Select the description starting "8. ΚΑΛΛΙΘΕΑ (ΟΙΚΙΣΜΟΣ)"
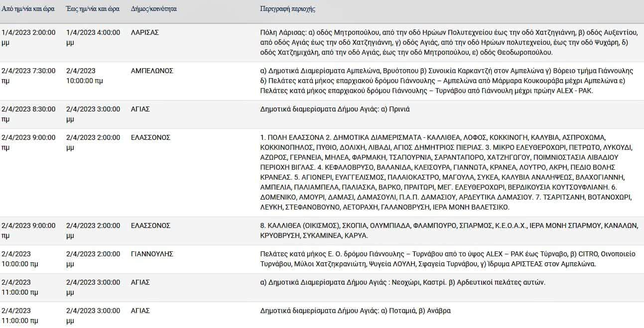The image size is (644, 328). coord(448,230)
